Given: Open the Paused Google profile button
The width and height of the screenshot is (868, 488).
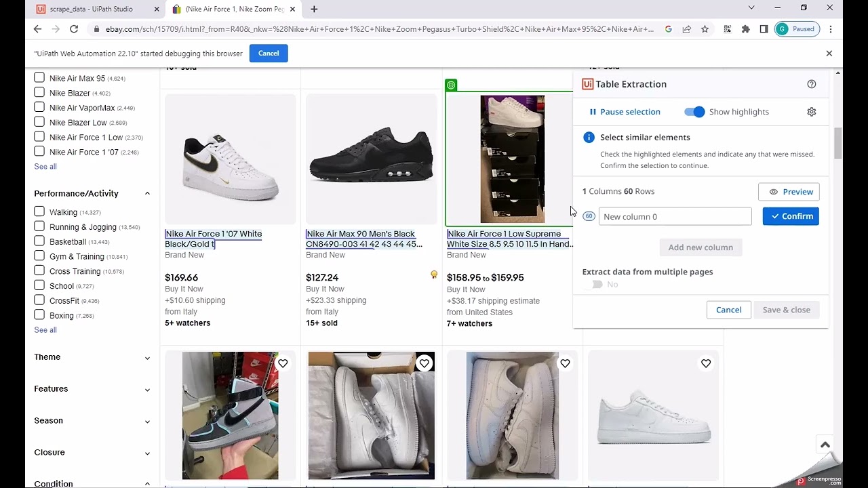Looking at the screenshot, I should click(x=797, y=29).
